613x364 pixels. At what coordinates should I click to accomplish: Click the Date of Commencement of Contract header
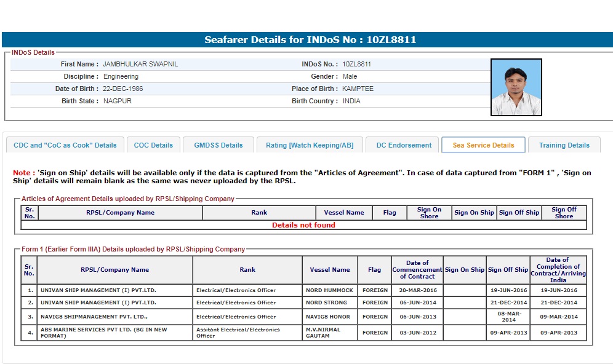click(x=417, y=270)
